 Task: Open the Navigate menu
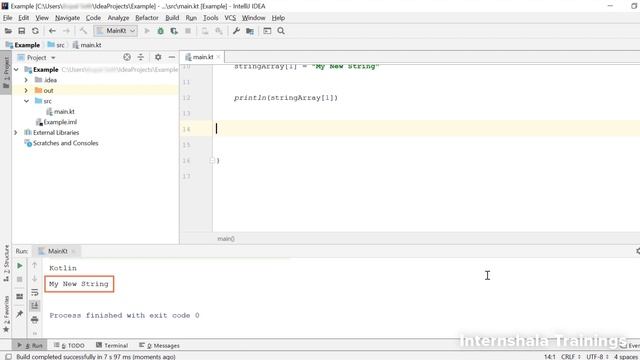coord(67,18)
